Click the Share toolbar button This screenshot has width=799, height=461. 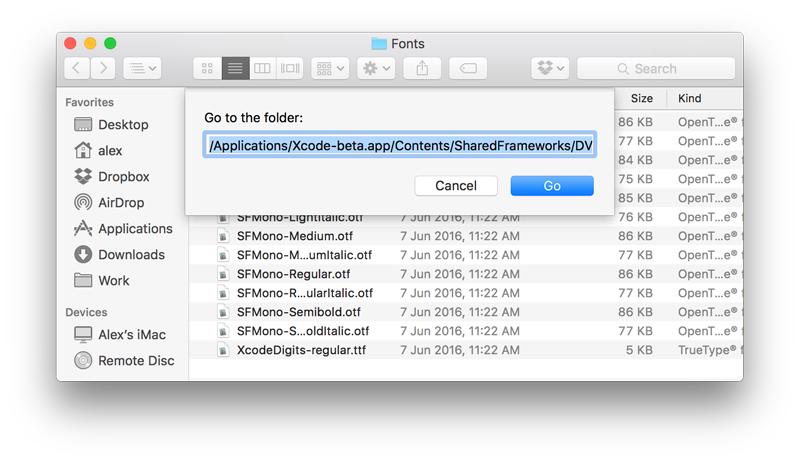pyautogui.click(x=422, y=68)
